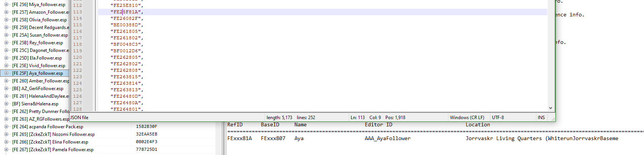
Task: Click CRC value 0802E4F3
Action: pos(146,142)
